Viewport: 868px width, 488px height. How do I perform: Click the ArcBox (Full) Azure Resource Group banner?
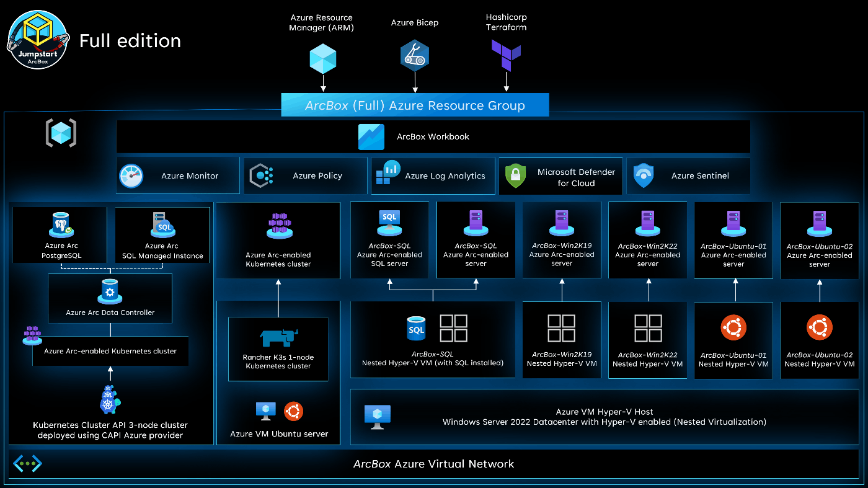click(415, 105)
